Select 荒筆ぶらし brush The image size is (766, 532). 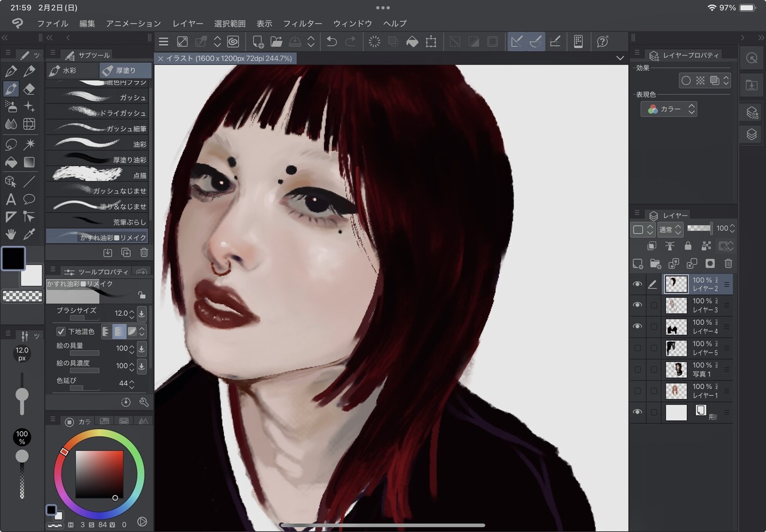click(97, 221)
